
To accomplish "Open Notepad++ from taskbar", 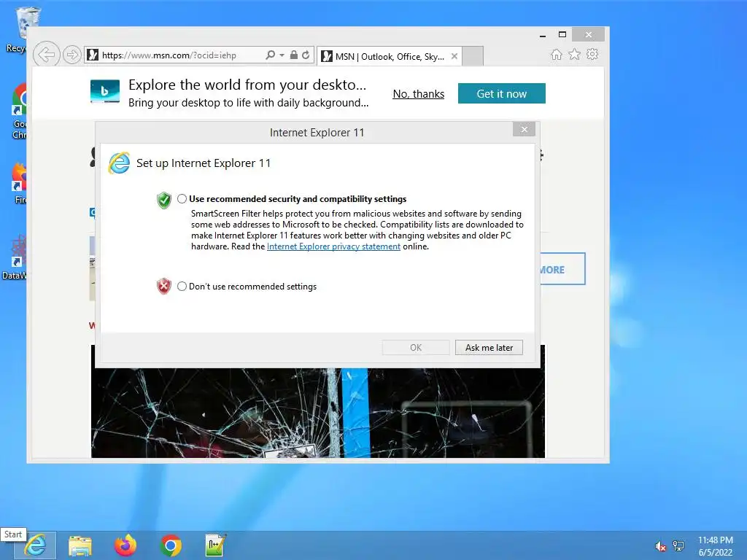I will coord(215,545).
